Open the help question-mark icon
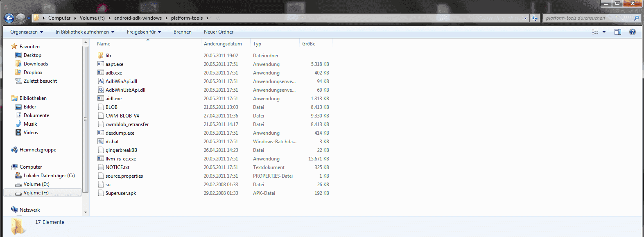644x237 pixels. click(x=633, y=32)
